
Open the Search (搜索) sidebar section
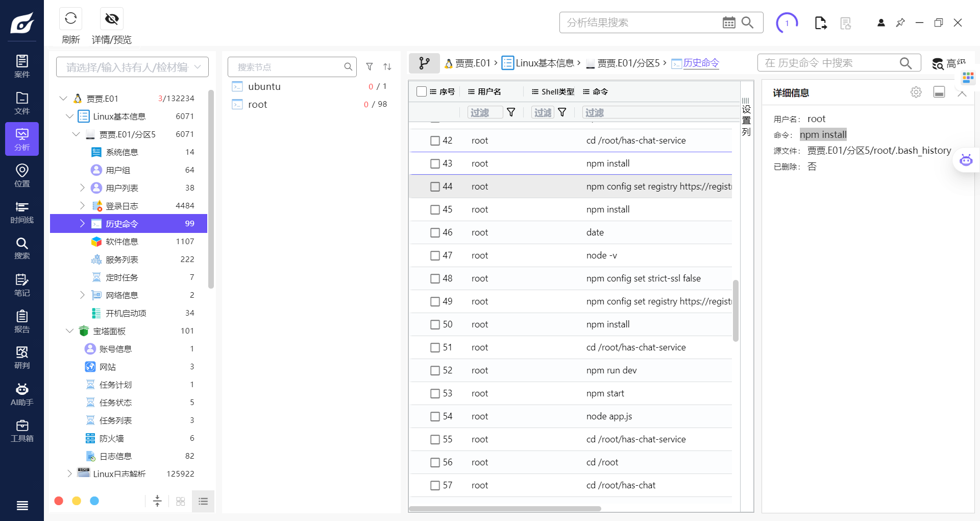coord(22,248)
